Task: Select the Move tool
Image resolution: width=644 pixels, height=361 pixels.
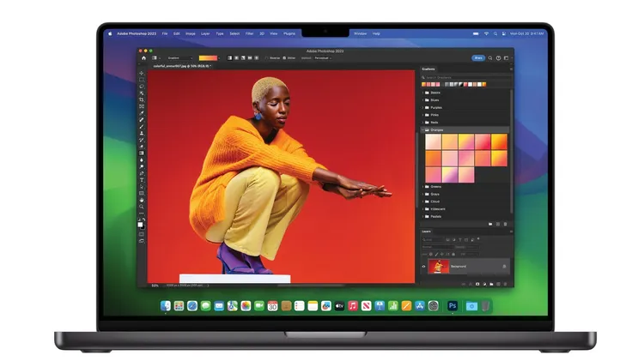Action: (x=142, y=73)
